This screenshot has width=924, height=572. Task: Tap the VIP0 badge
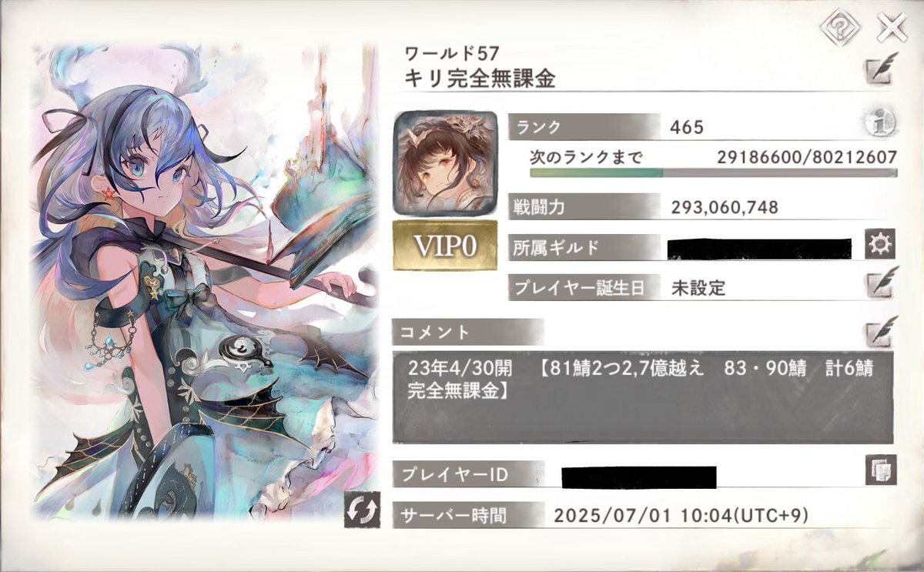point(444,245)
